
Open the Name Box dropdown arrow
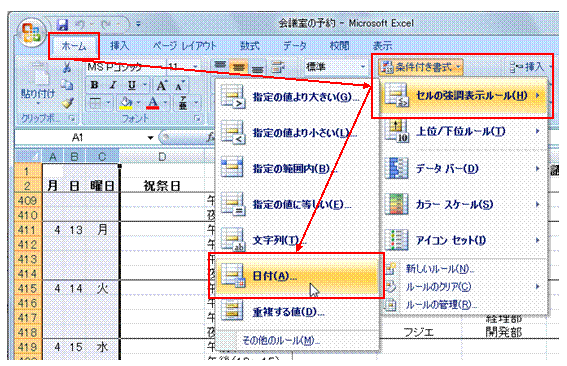150,138
